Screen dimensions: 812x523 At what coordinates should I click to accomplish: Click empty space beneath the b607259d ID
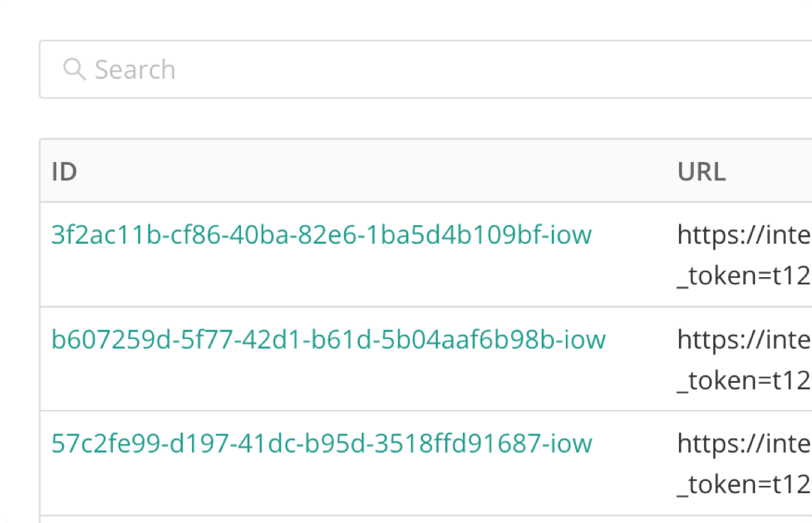point(328,382)
